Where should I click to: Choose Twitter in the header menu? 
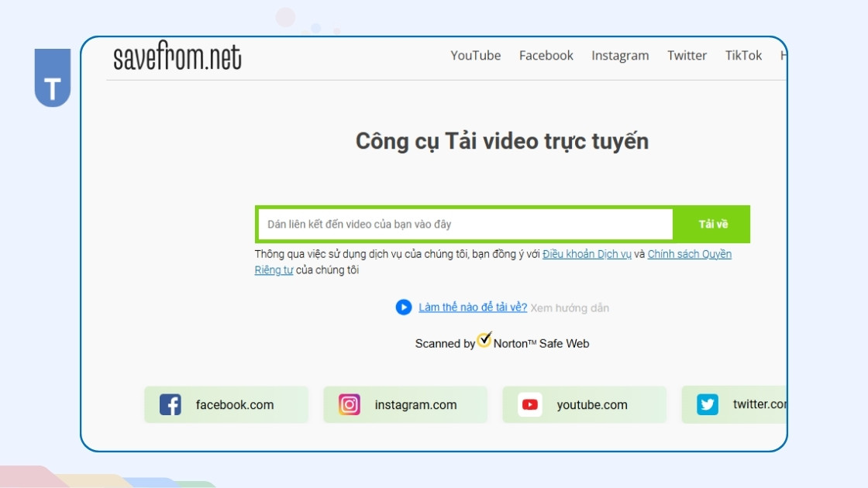pyautogui.click(x=687, y=56)
